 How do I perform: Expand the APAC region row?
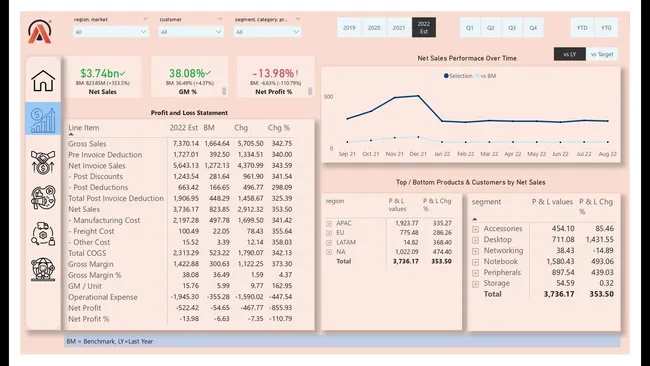click(x=329, y=223)
